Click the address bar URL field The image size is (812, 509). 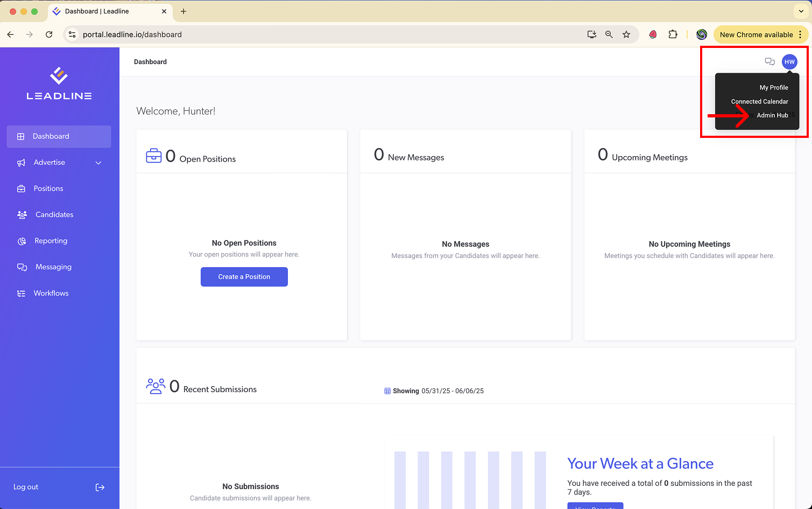328,34
